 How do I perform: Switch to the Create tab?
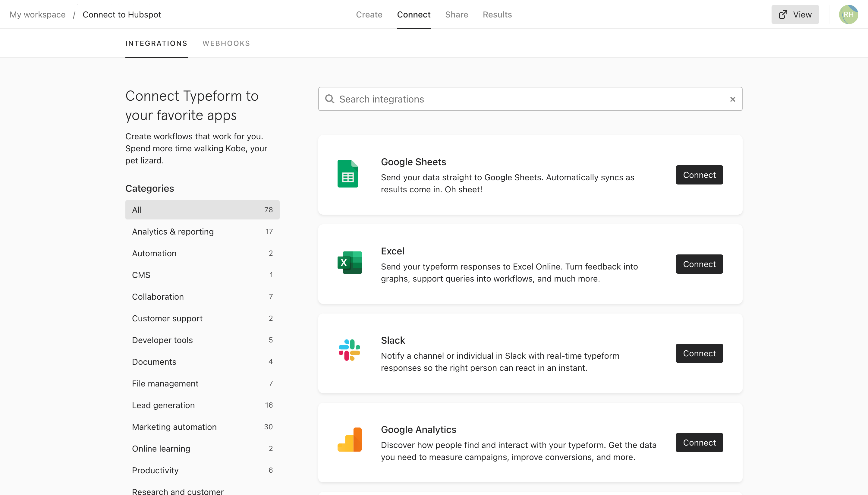click(369, 14)
